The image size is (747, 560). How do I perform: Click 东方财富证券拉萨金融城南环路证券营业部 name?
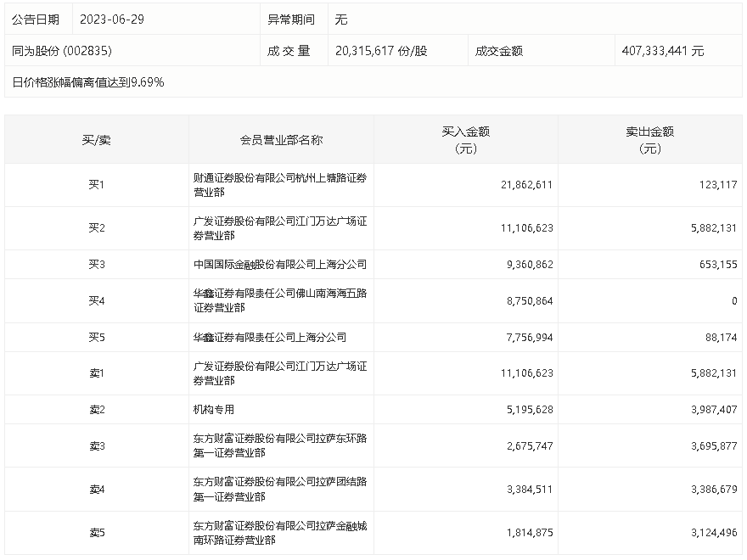coord(280,533)
